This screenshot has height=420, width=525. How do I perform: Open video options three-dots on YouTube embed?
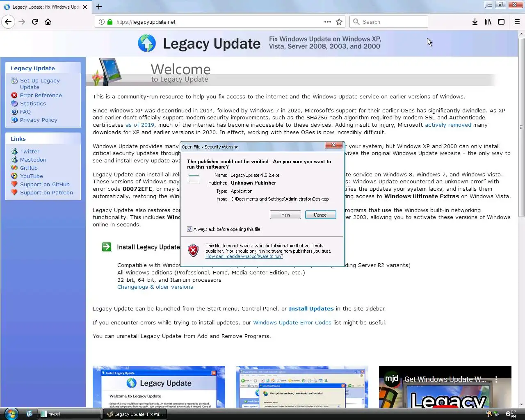click(x=496, y=379)
